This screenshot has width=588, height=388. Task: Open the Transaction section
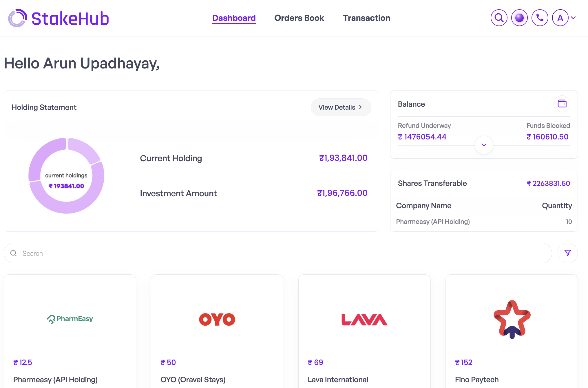point(366,18)
